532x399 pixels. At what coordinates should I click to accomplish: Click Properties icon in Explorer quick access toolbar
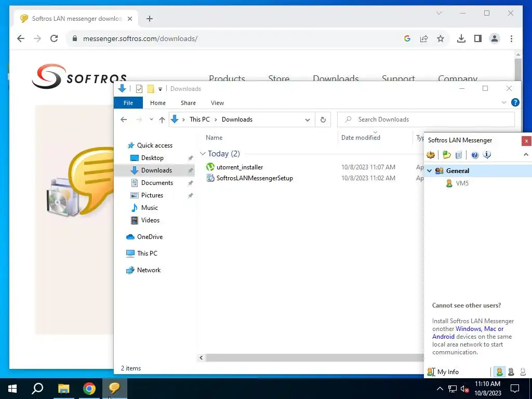coord(139,89)
